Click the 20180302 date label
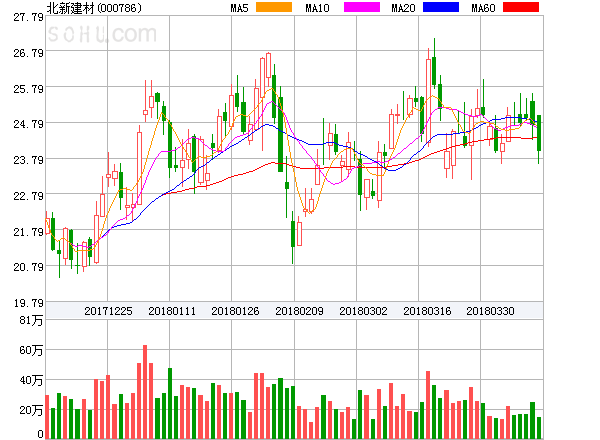The height and width of the screenshot is (440, 600). 363,311
